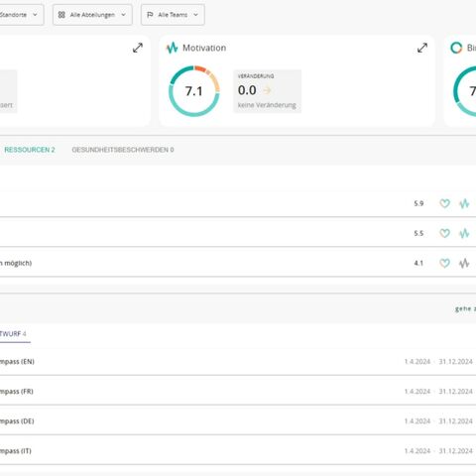Click the heart icon in the 5.5 row

(444, 233)
